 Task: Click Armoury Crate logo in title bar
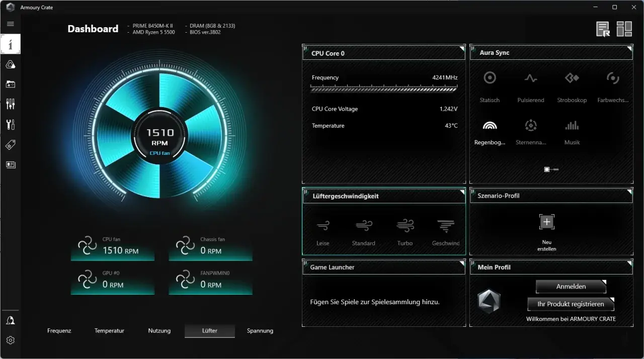point(10,7)
